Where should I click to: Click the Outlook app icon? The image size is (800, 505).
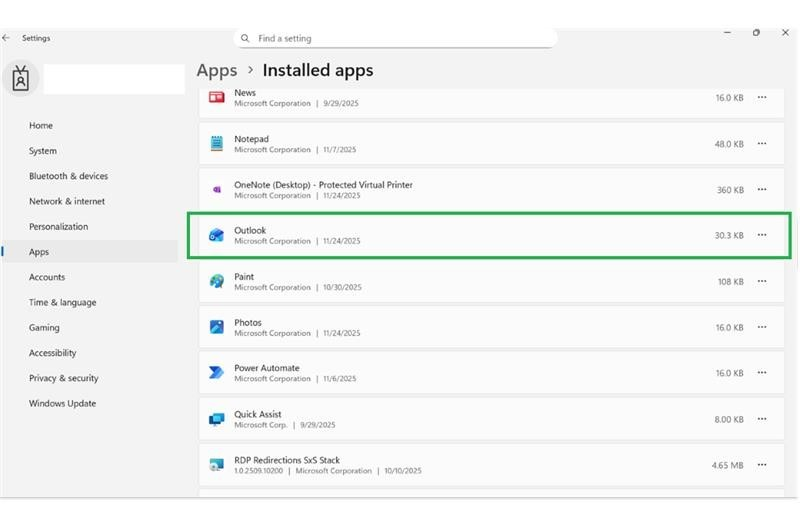tap(216, 235)
